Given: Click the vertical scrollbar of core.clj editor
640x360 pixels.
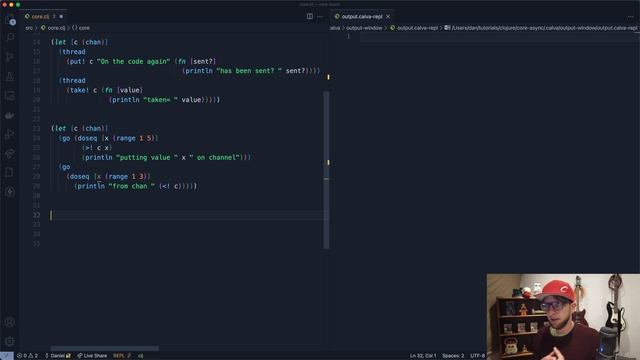Looking at the screenshot, I should coord(327,169).
